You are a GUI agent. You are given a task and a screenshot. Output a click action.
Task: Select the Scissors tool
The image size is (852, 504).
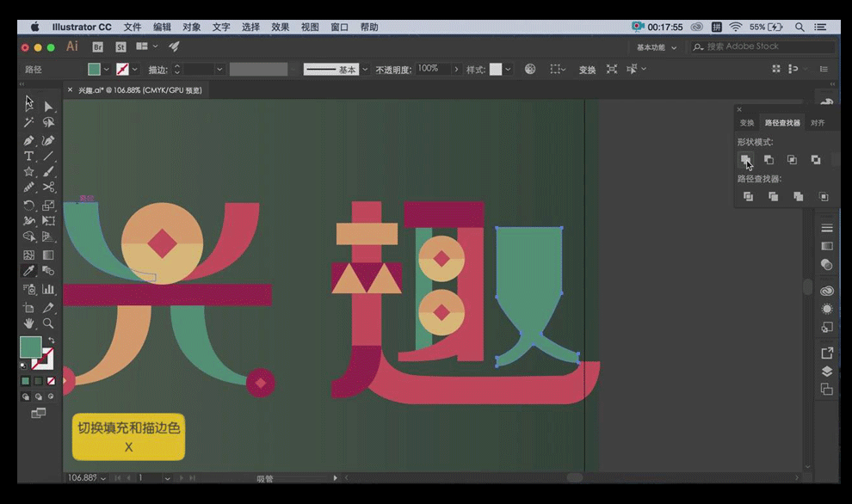pyautogui.click(x=48, y=187)
